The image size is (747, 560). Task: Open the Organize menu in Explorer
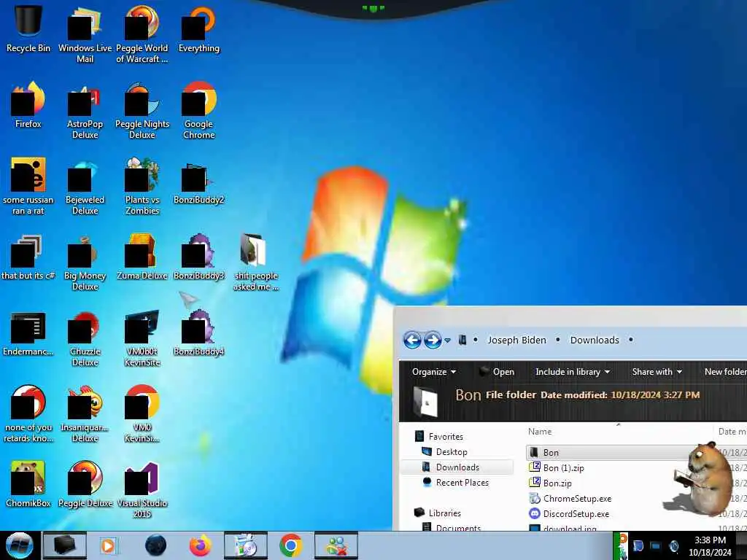point(433,372)
